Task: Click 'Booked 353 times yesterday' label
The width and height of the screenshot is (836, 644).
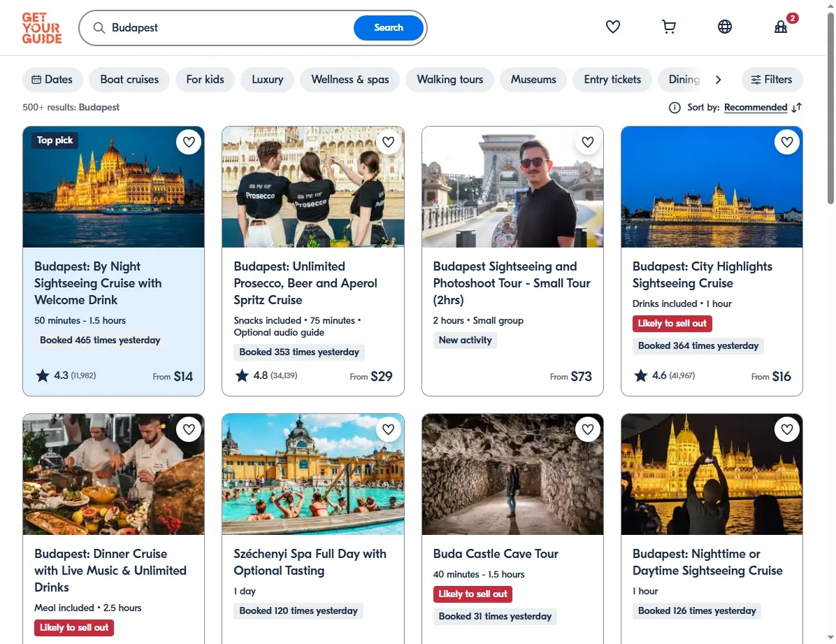Action: [x=299, y=352]
